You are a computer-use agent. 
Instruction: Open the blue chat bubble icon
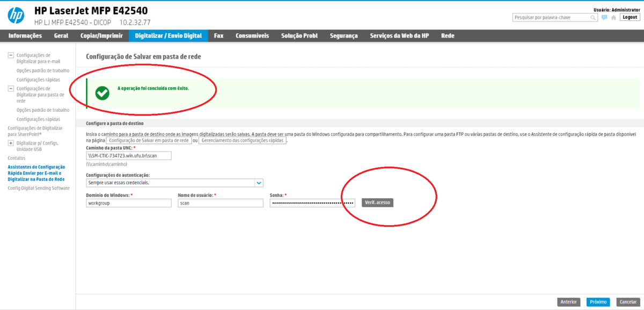[604, 18]
